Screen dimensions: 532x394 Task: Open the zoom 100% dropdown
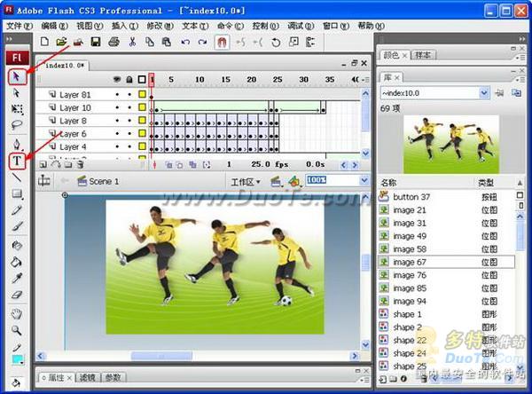(364, 180)
